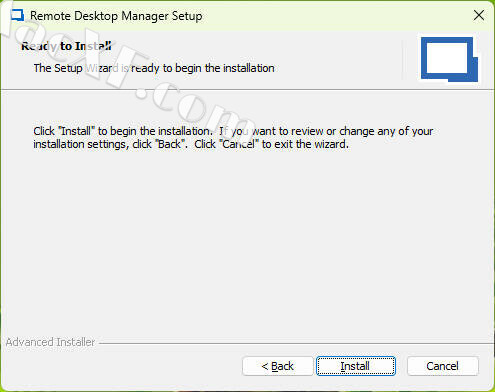Viewport: 495px width, 392px height.
Task: Go to previous step with Back button
Action: (x=277, y=366)
